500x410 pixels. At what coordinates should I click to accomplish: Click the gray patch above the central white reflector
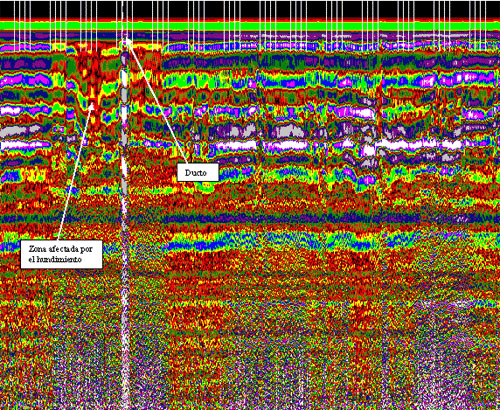point(287,131)
